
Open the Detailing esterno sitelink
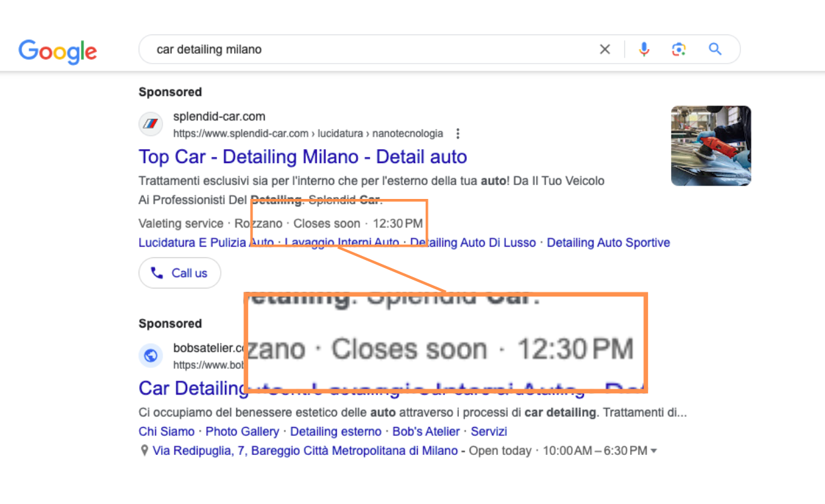(x=336, y=432)
